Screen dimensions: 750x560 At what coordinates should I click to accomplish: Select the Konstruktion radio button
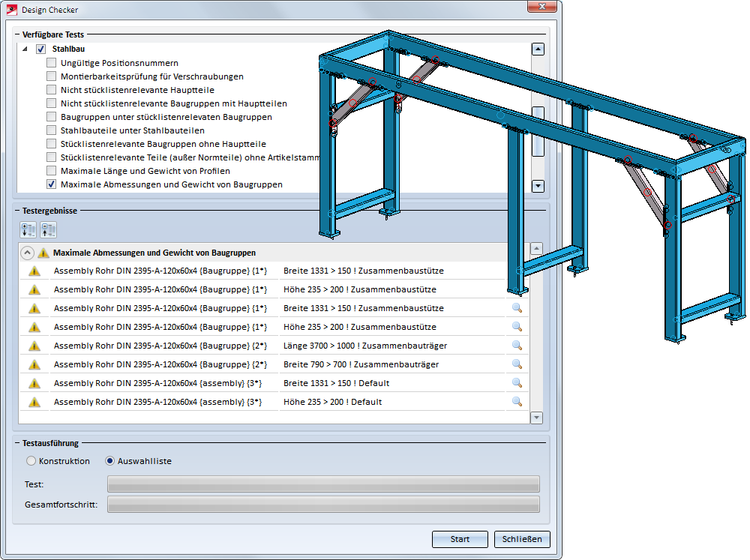pos(31,461)
